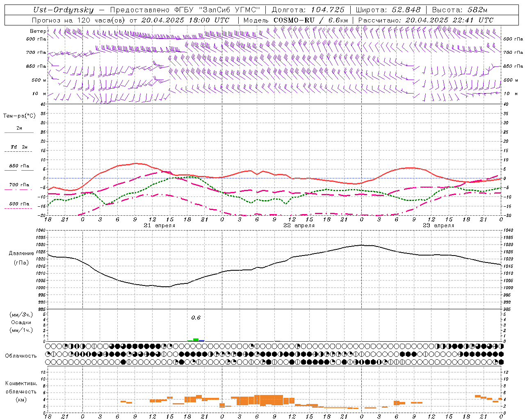525x420 pixels.
Task: Click the small blue precipitation bar
Action: coord(201,341)
